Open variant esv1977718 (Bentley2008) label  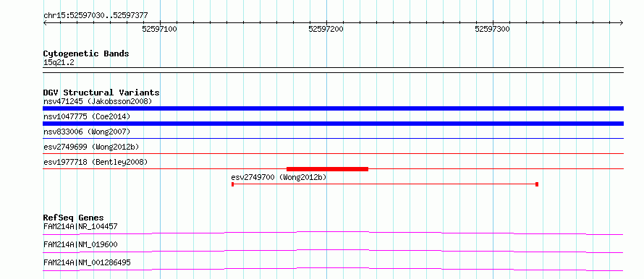(96, 162)
